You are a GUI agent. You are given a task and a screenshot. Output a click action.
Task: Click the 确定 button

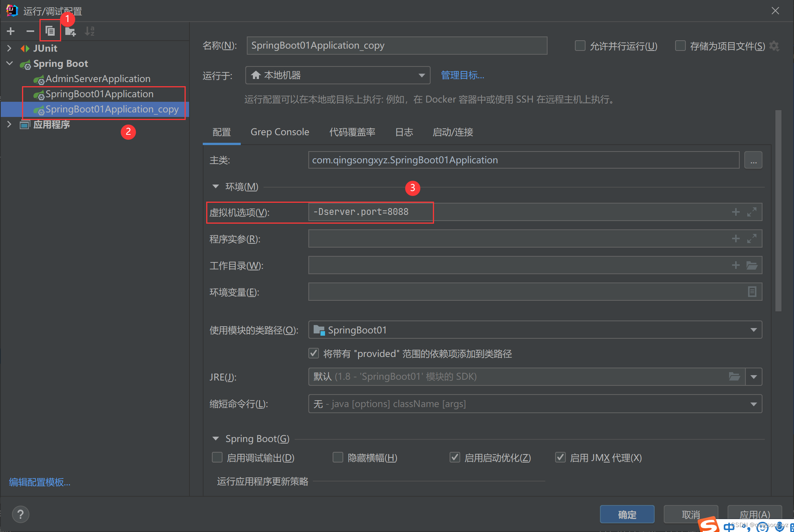[x=627, y=515]
